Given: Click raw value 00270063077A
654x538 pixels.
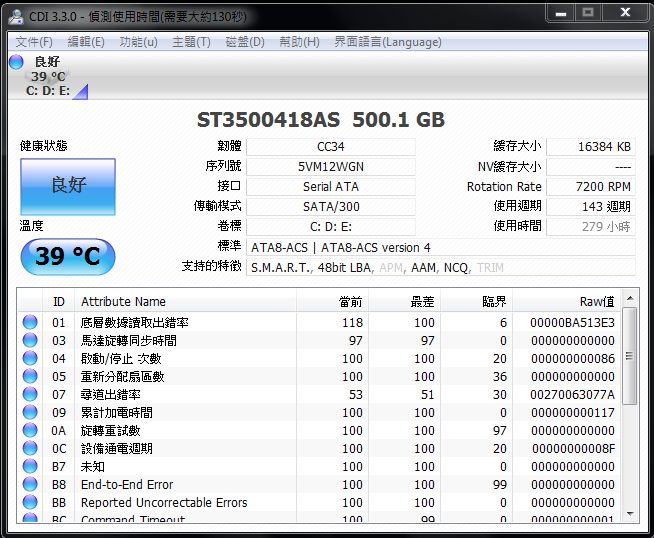Looking at the screenshot, I should pos(572,394).
